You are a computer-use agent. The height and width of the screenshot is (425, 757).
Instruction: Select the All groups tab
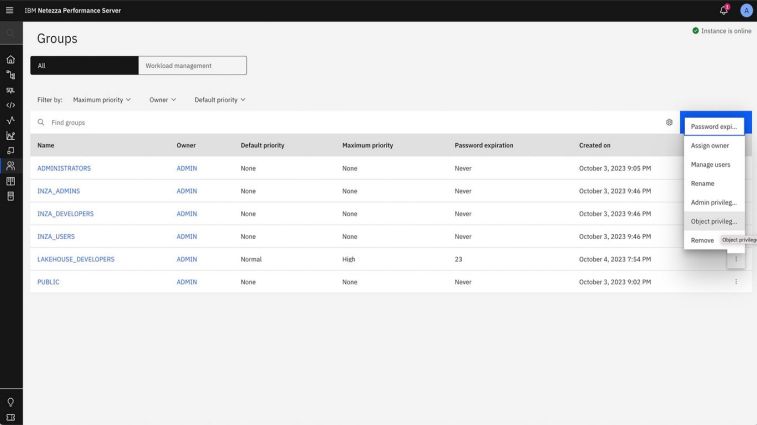click(84, 66)
